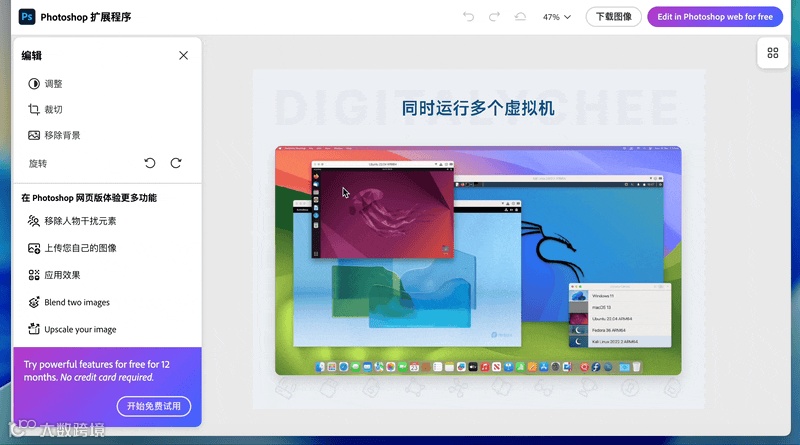This screenshot has width=800, height=445.
Task: Select 移除人物干扰元素 option
Action: [x=72, y=221]
